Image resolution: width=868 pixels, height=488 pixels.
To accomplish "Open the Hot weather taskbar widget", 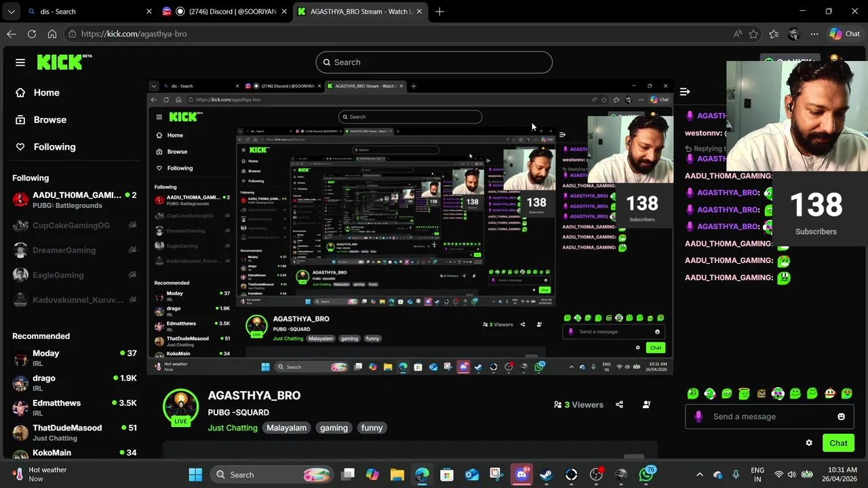I will [x=41, y=474].
